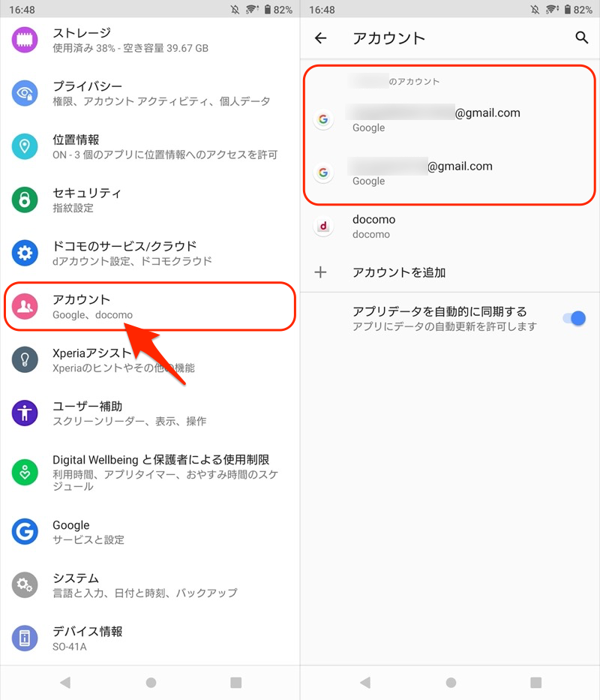Open Digital Wellbeing settings entry
Viewport: 600px width, 700px height.
click(x=150, y=472)
